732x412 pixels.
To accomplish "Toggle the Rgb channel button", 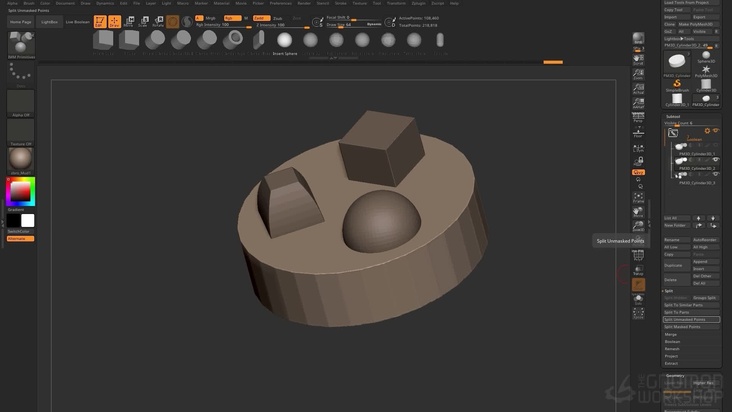I will pos(232,18).
